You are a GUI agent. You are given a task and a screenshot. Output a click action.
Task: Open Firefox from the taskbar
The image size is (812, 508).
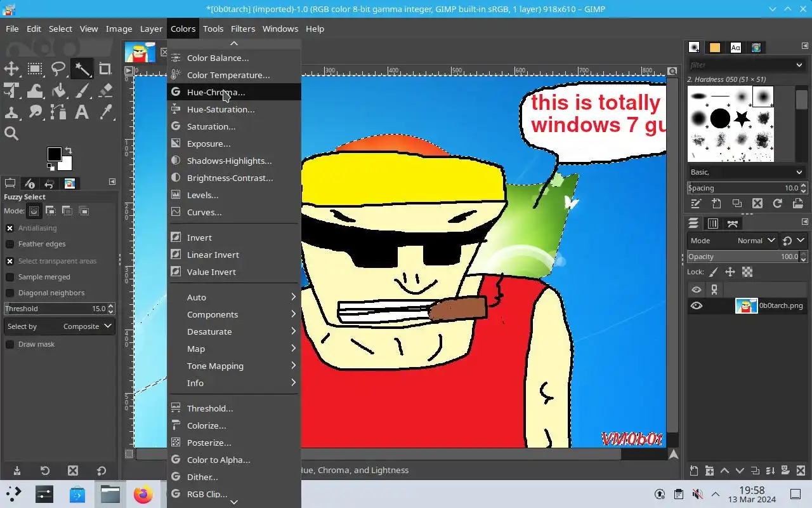click(x=143, y=494)
